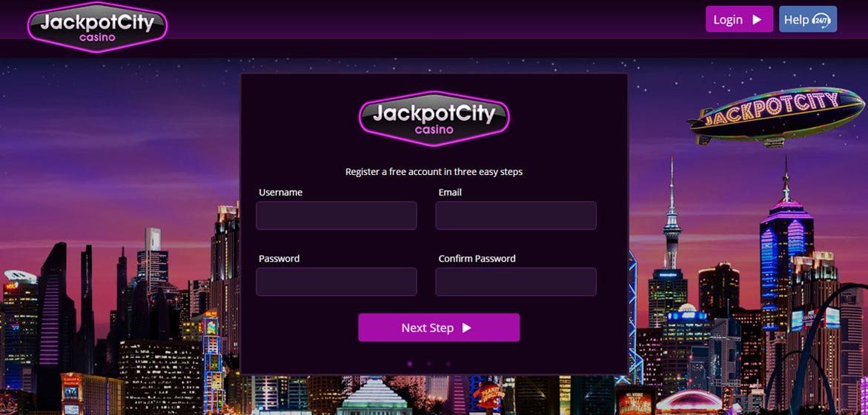Focus the Username input field

(336, 216)
